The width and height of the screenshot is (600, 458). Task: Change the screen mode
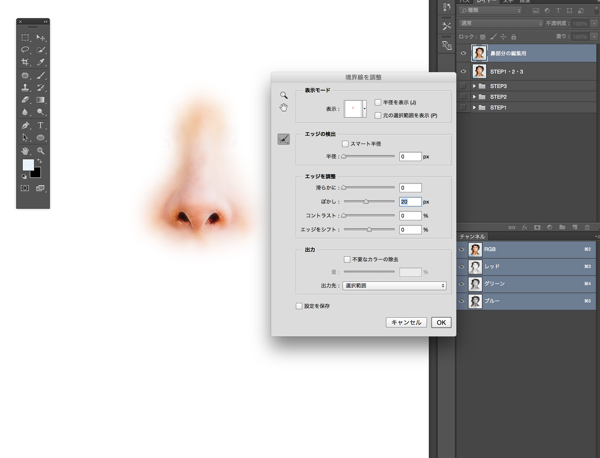click(40, 188)
